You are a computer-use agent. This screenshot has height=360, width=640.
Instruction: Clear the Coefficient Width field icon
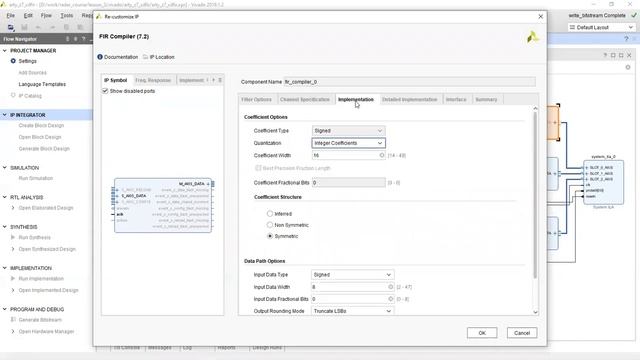click(x=382, y=155)
